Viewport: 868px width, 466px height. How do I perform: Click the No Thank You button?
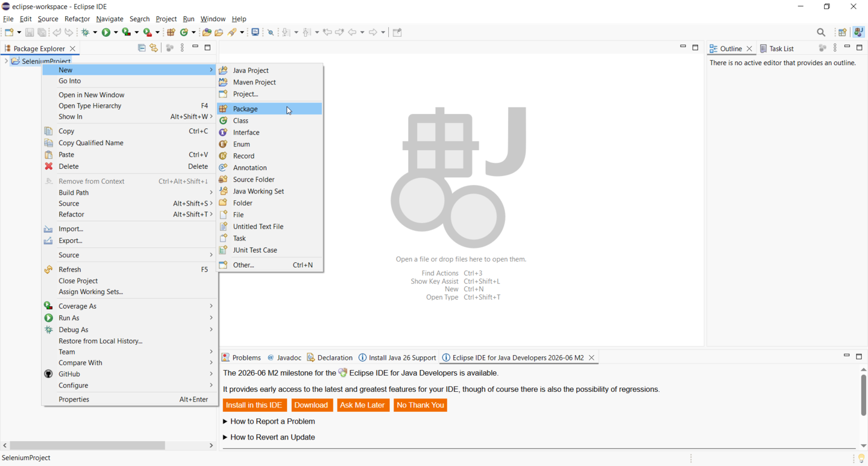coord(421,405)
